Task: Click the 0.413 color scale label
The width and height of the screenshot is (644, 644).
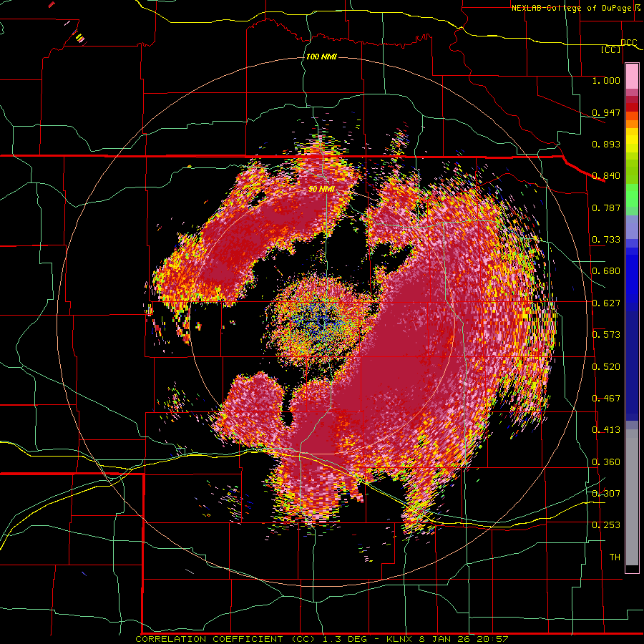Action: [x=606, y=430]
